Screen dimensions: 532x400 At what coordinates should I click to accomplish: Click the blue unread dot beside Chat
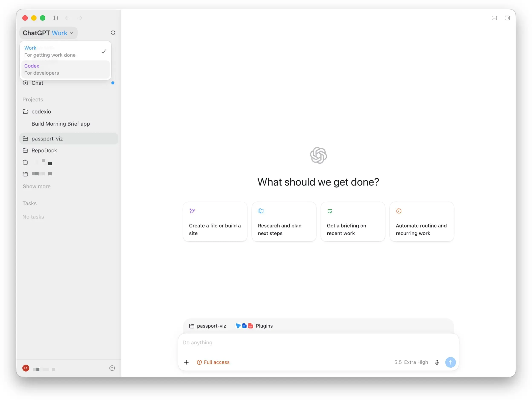(113, 83)
